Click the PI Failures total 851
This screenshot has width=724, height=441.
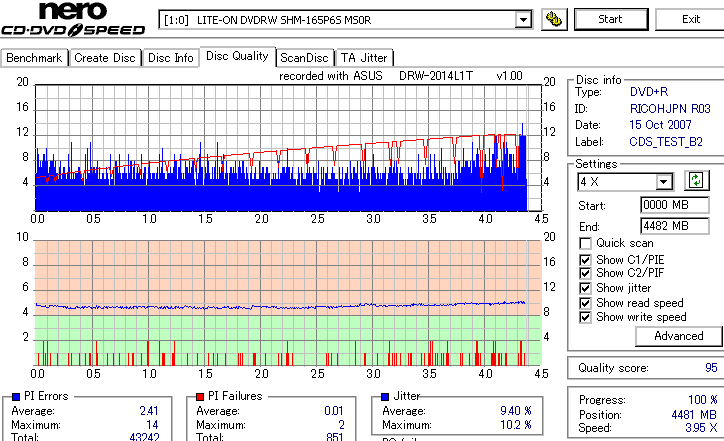click(334, 437)
